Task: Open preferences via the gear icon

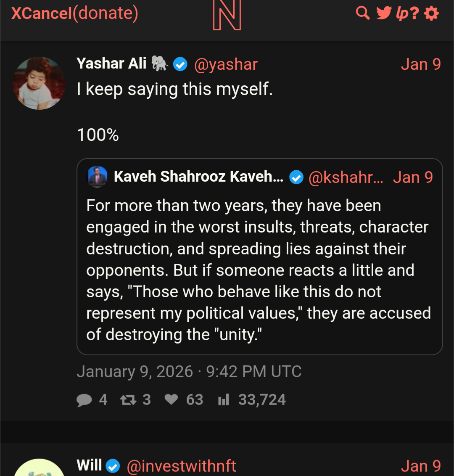Action: coord(432,13)
